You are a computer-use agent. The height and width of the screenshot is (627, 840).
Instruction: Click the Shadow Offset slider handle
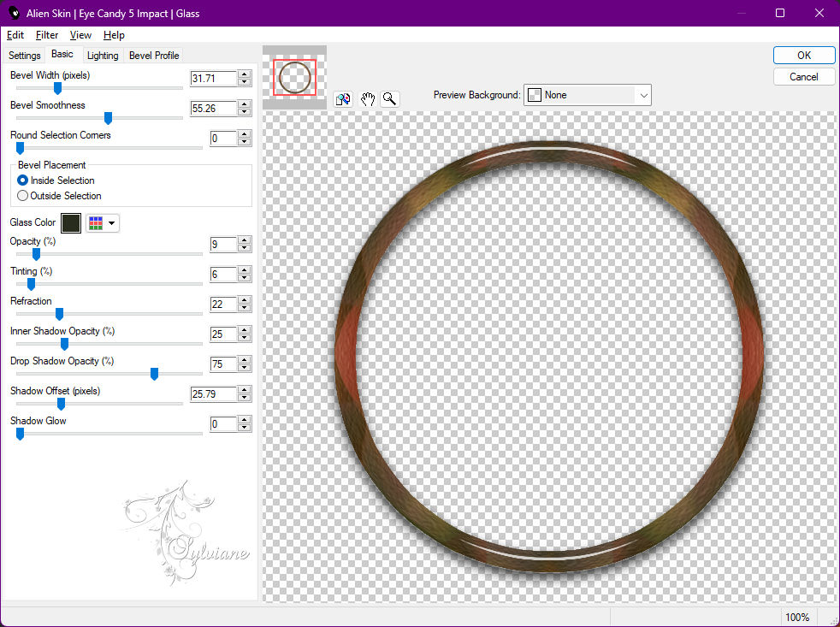(x=61, y=404)
